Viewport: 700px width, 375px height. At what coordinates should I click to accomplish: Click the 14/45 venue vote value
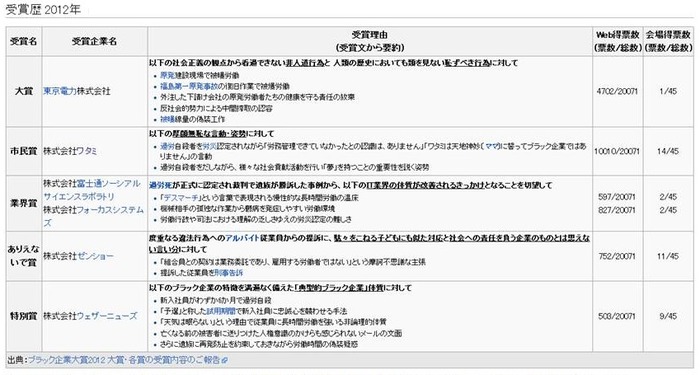(x=668, y=151)
